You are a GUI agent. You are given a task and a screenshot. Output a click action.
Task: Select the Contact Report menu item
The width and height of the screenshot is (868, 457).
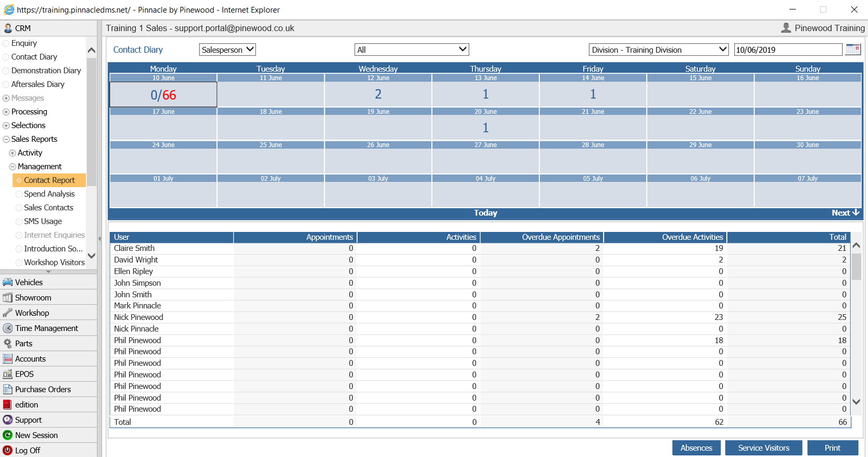pyautogui.click(x=49, y=180)
